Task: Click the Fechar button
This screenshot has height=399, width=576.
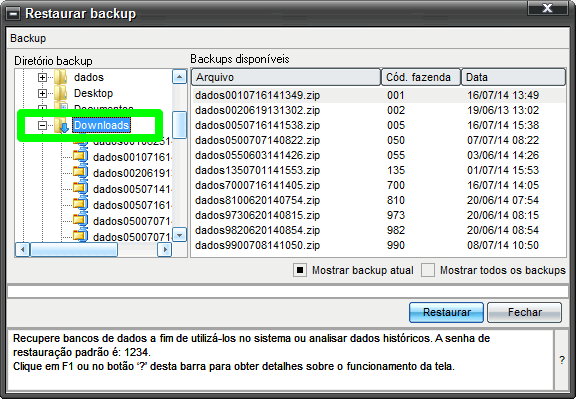Action: point(525,312)
